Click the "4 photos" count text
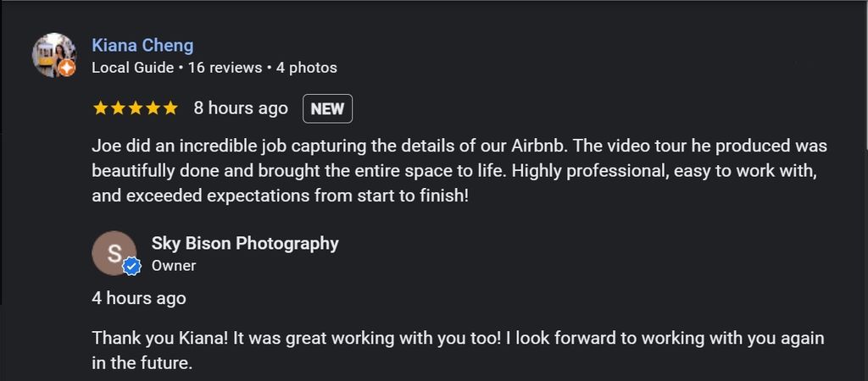The image size is (868, 381). 306,68
